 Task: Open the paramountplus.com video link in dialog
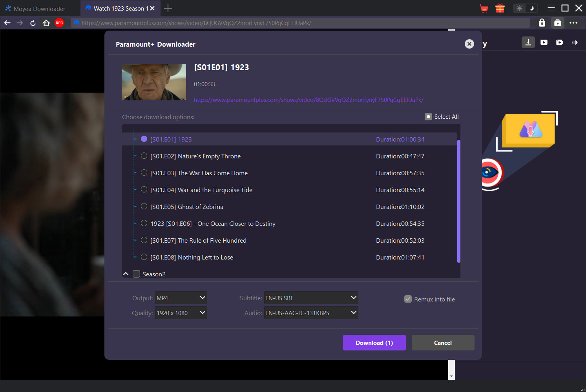[309, 100]
